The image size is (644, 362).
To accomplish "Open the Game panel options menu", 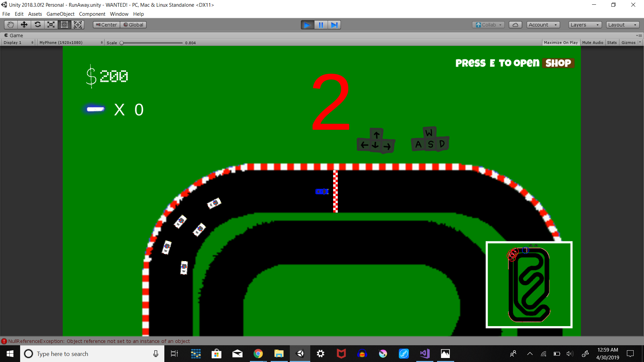I will tap(639, 36).
